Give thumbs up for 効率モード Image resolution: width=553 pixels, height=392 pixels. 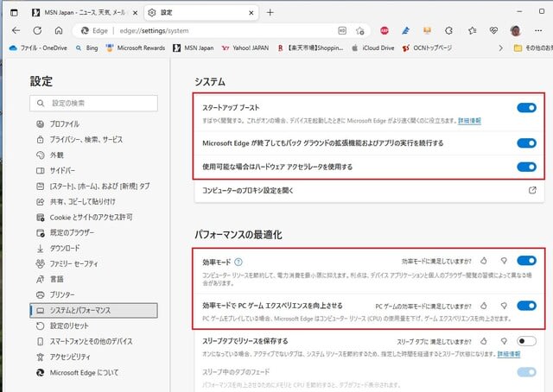click(484, 261)
